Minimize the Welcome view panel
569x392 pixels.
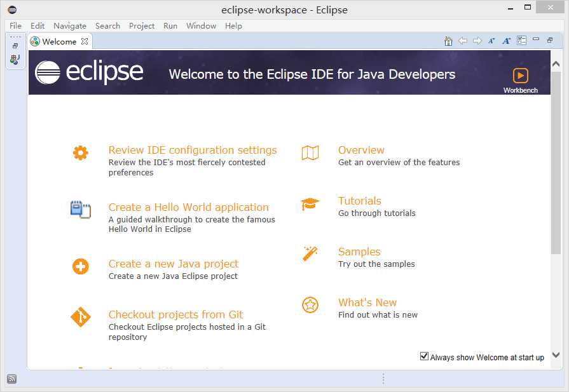[536, 39]
